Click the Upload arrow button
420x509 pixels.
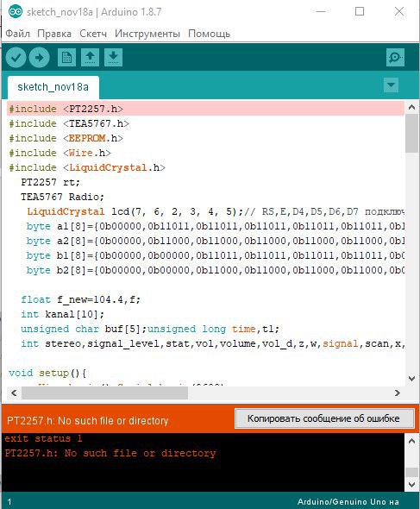[40, 58]
